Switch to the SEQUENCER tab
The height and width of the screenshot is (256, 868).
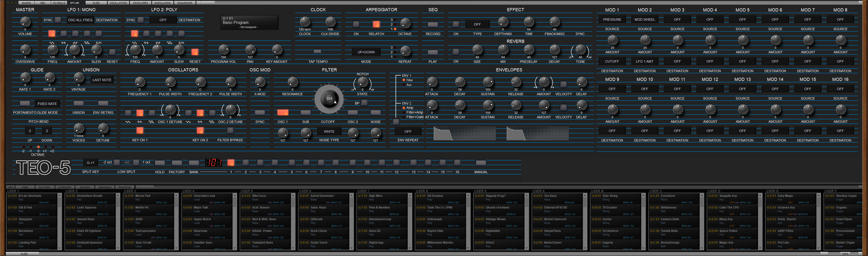185,3
